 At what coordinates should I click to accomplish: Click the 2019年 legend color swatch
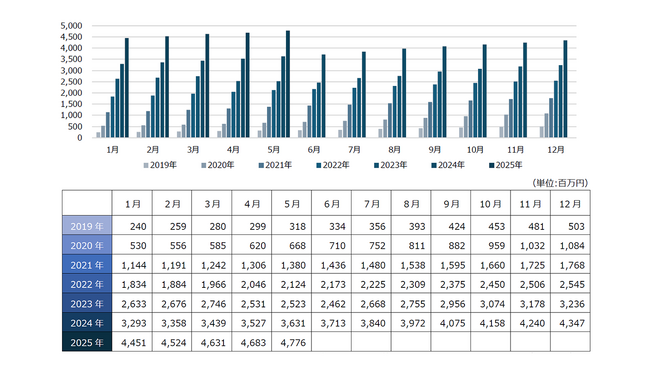(x=146, y=165)
